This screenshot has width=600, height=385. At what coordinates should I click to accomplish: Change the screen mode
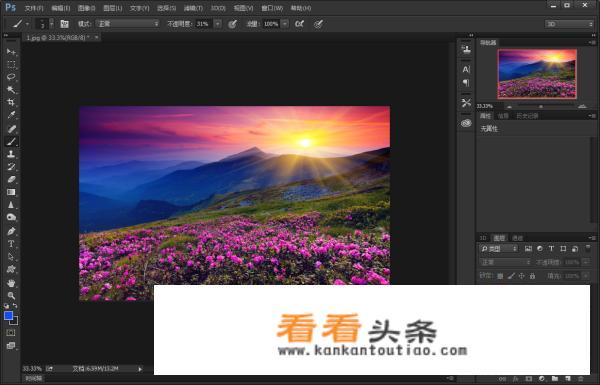pyautogui.click(x=11, y=346)
